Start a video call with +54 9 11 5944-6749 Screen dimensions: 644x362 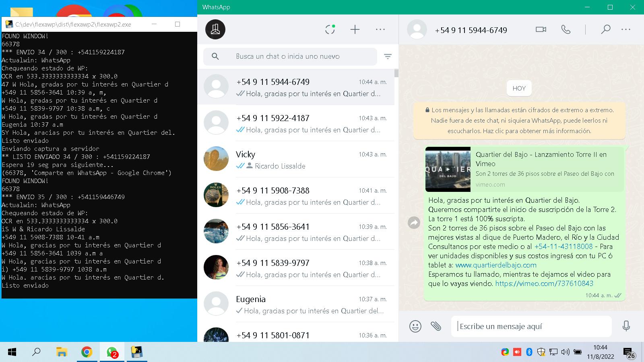click(541, 29)
